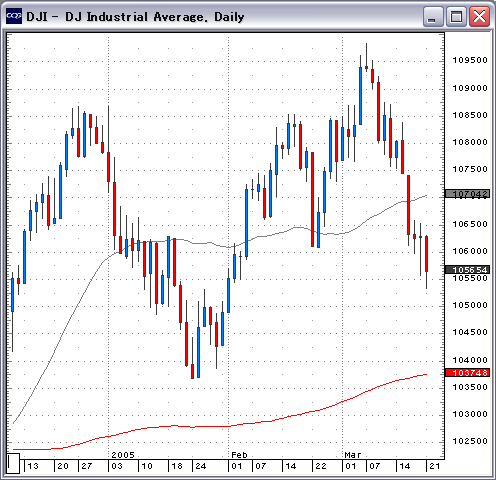
Task: Minimize the DJI chart window
Action: pyautogui.click(x=433, y=16)
